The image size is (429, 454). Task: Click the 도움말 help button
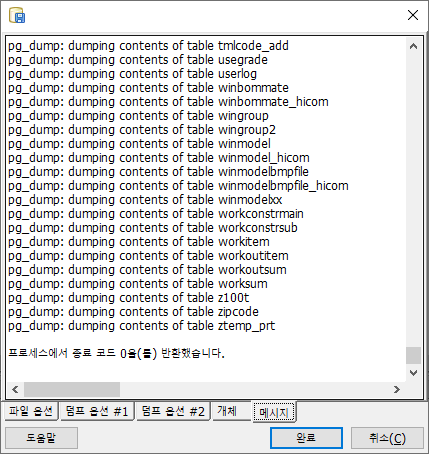pos(41,438)
